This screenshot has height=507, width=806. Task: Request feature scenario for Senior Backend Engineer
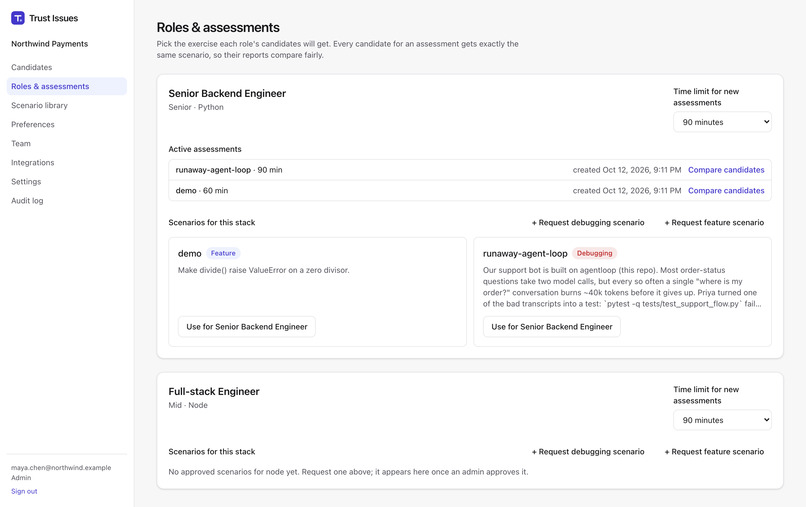coord(714,223)
